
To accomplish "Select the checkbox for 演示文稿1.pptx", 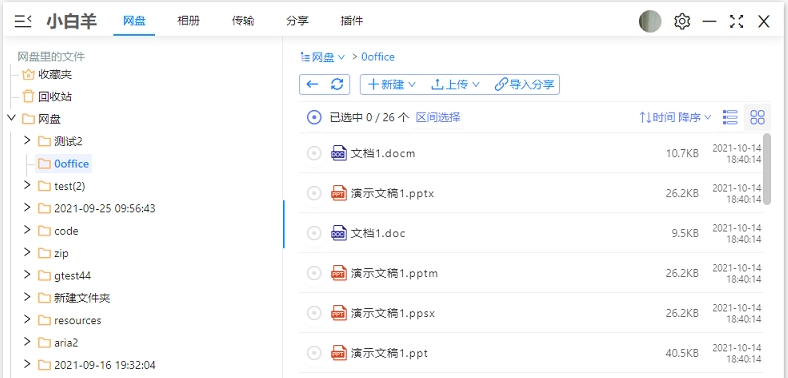I will 314,193.
